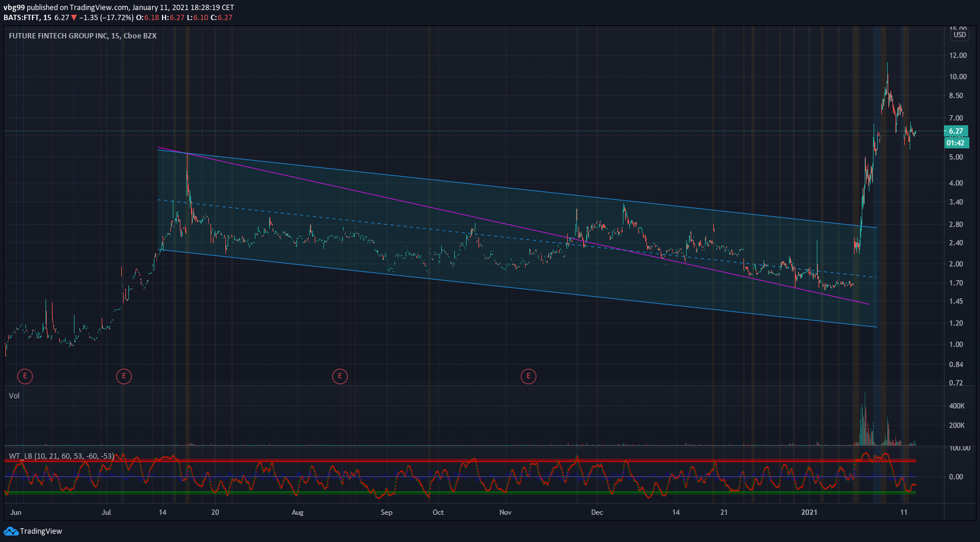Toggle the 01:42 bar countdown label
The height and width of the screenshot is (542, 980).
point(956,142)
